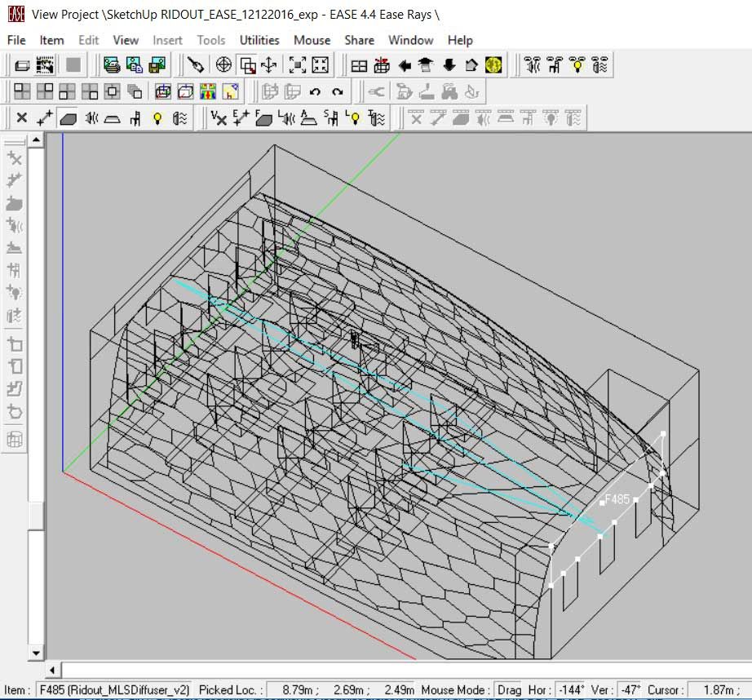Viewport: 752px width, 700px height.
Task: Select the listener seat chair tool
Action: (x=135, y=118)
